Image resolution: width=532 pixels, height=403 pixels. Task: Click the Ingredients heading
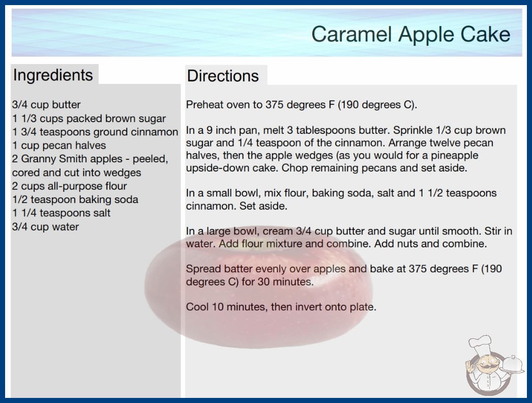click(x=53, y=75)
